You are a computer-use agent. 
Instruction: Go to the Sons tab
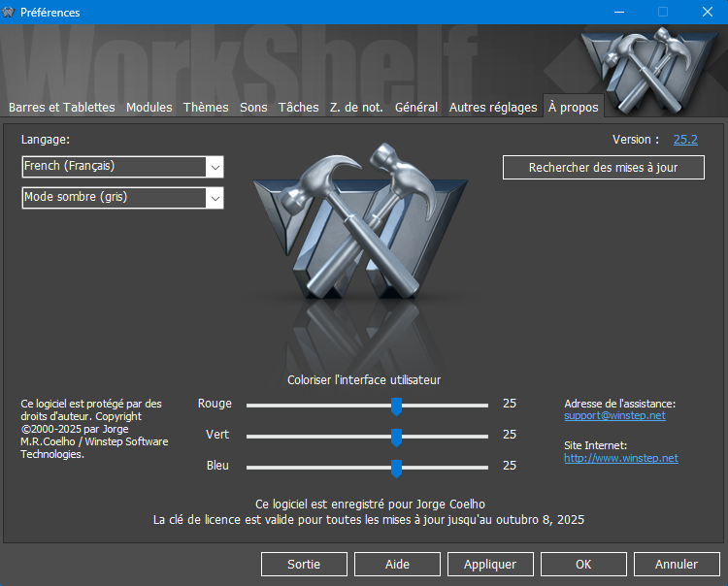point(253,108)
